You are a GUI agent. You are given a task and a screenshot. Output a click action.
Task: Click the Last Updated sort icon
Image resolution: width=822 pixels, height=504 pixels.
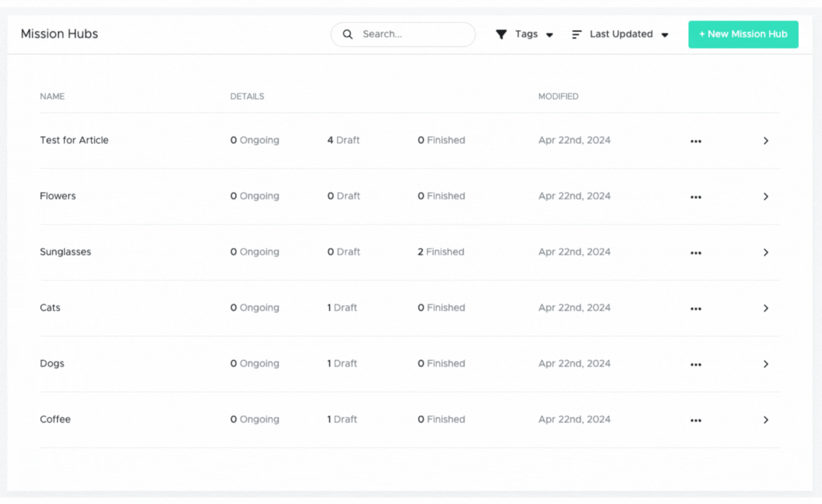(577, 34)
